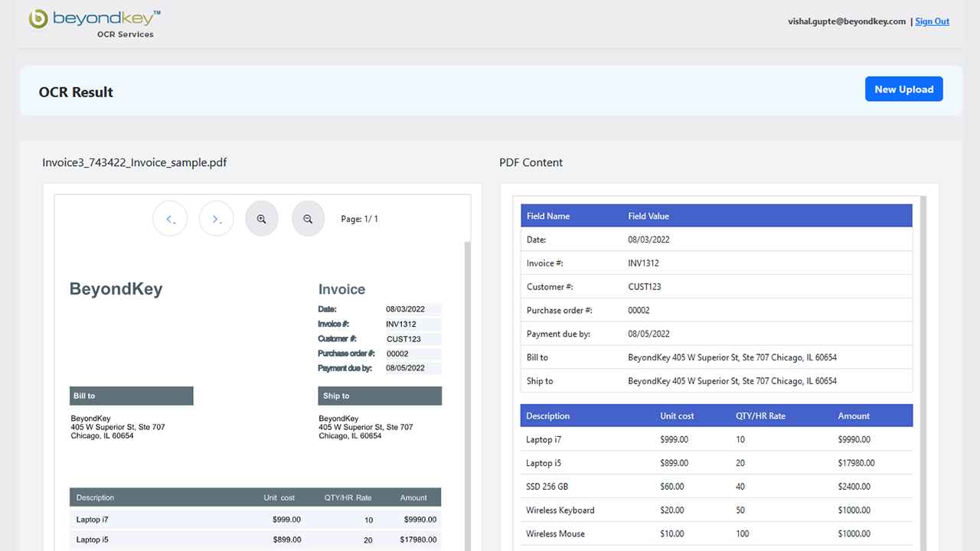Click the Page: 1/ 1 indicator

359,219
